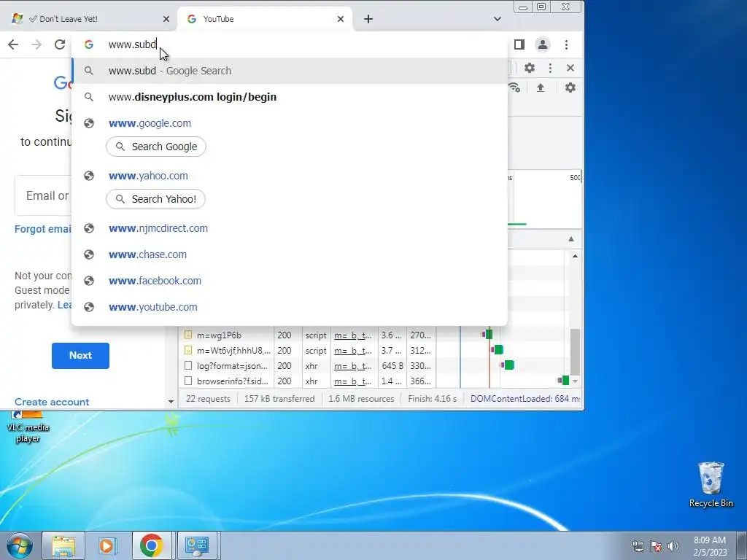Select www.subd Google Search suggestion
747x560 pixels.
tap(290, 71)
